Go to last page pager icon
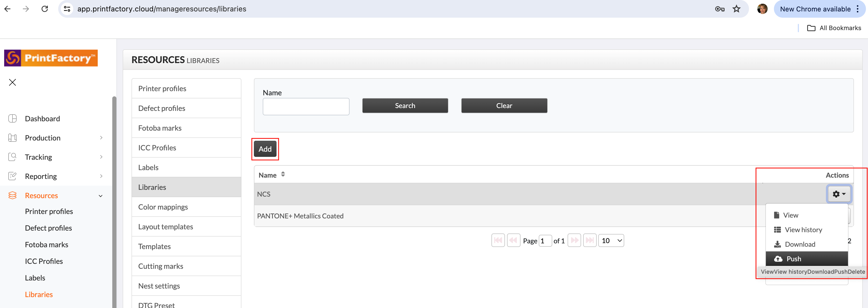Image resolution: width=868 pixels, height=308 pixels. [x=590, y=240]
